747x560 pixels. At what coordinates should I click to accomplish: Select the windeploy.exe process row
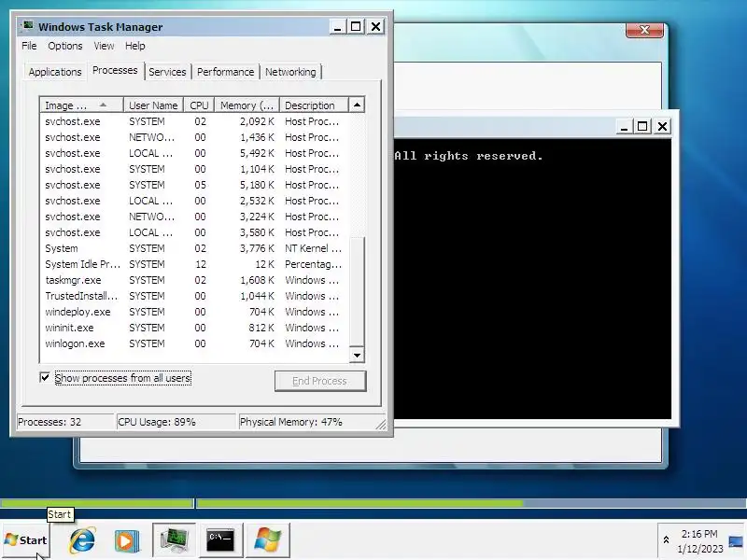[194, 312]
